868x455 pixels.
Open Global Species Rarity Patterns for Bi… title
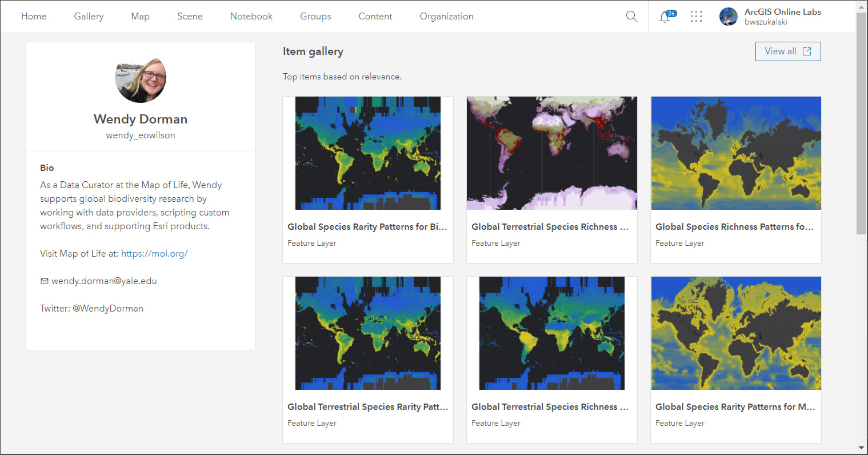coord(367,227)
